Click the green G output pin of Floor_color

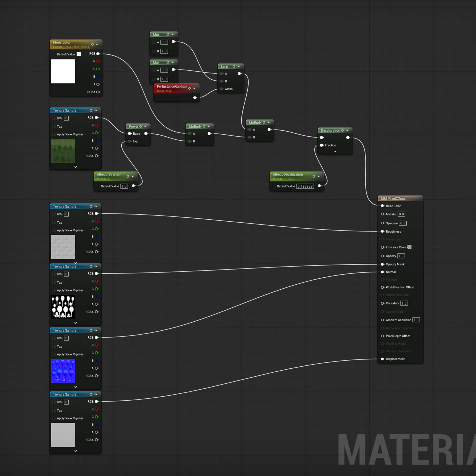(98, 69)
